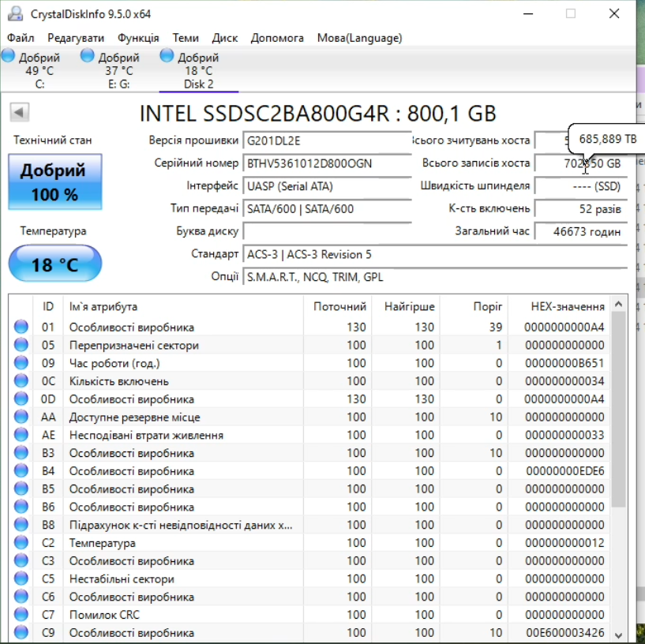The width and height of the screenshot is (645, 644).
Task: Select the Несподівані втрати живлення attribute row
Action: (309, 435)
